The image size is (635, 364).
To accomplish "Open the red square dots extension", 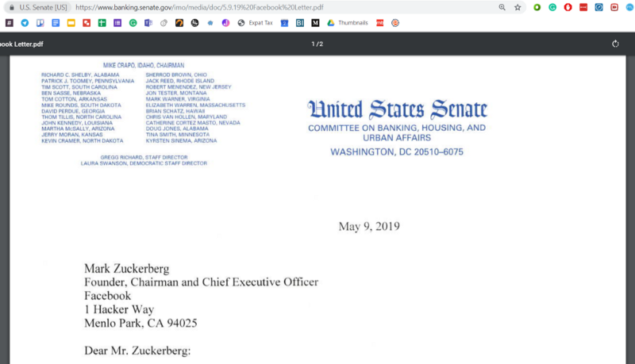I will 583,7.
